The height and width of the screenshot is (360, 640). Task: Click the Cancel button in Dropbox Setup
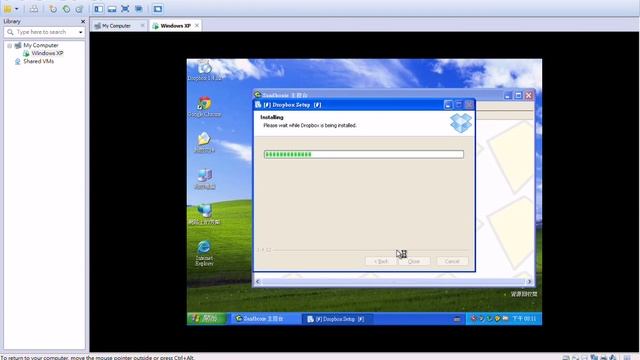click(452, 261)
